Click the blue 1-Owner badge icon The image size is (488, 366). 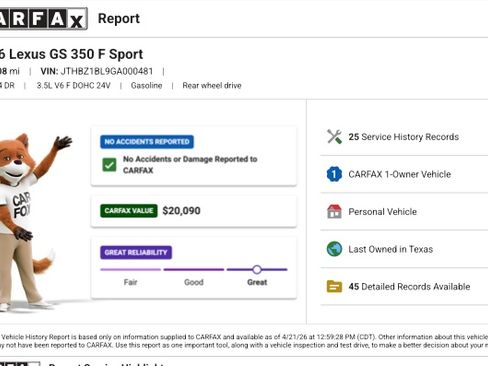point(334,174)
